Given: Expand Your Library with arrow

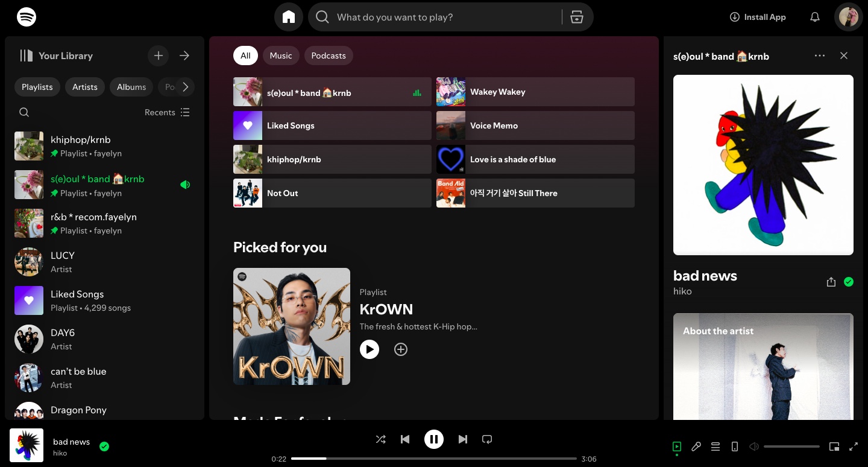Looking at the screenshot, I should pos(184,56).
